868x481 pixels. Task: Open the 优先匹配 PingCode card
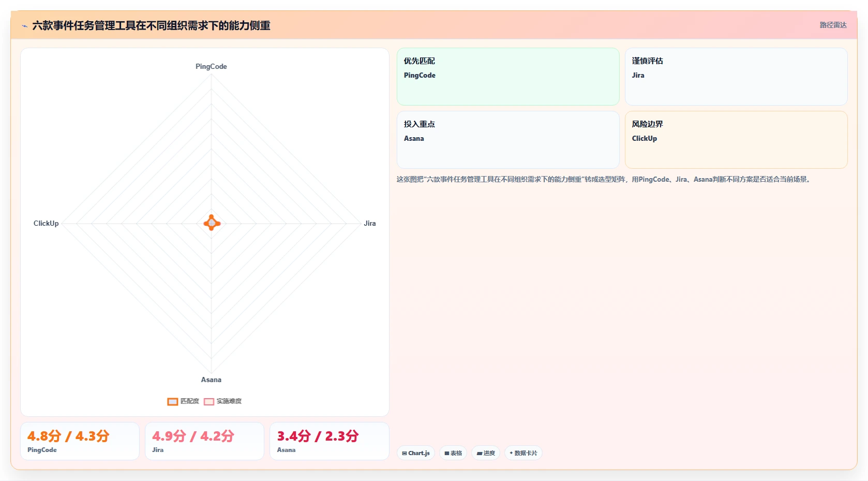pyautogui.click(x=508, y=77)
